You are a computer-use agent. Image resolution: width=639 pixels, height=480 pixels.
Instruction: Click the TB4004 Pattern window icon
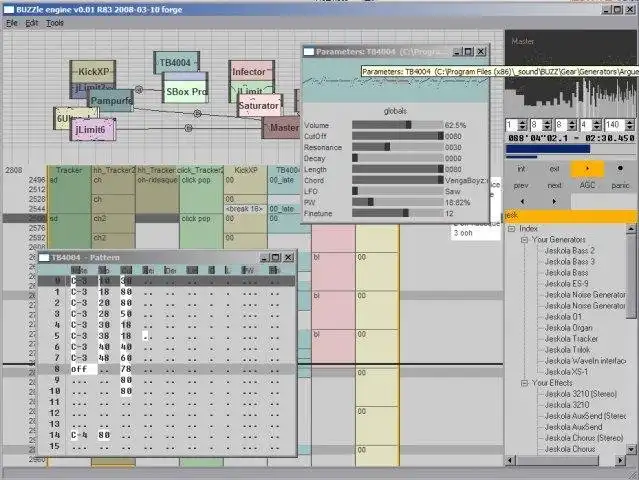[x=44, y=258]
